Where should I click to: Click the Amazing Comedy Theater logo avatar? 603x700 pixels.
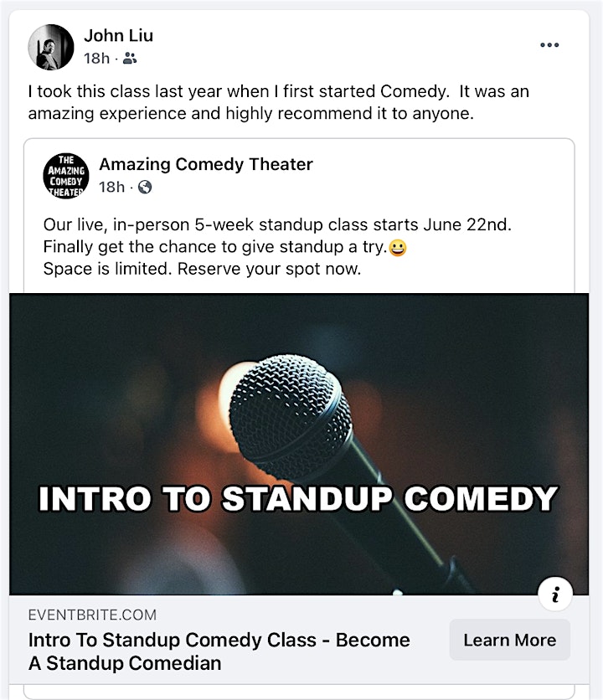click(66, 176)
